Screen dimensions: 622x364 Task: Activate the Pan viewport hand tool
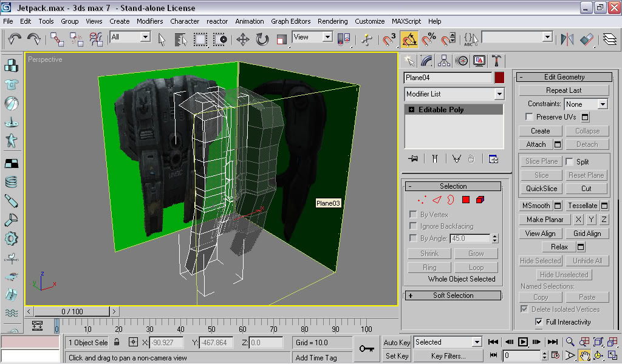(x=584, y=356)
